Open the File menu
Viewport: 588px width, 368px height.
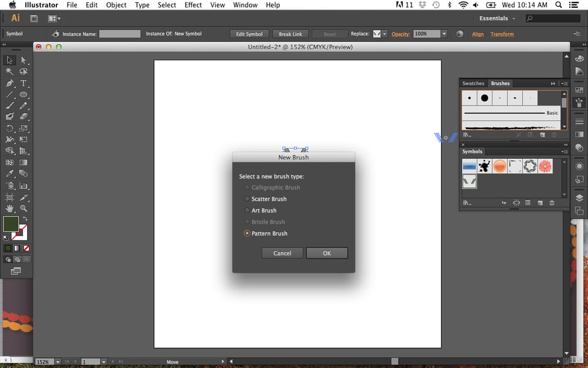[x=72, y=5]
